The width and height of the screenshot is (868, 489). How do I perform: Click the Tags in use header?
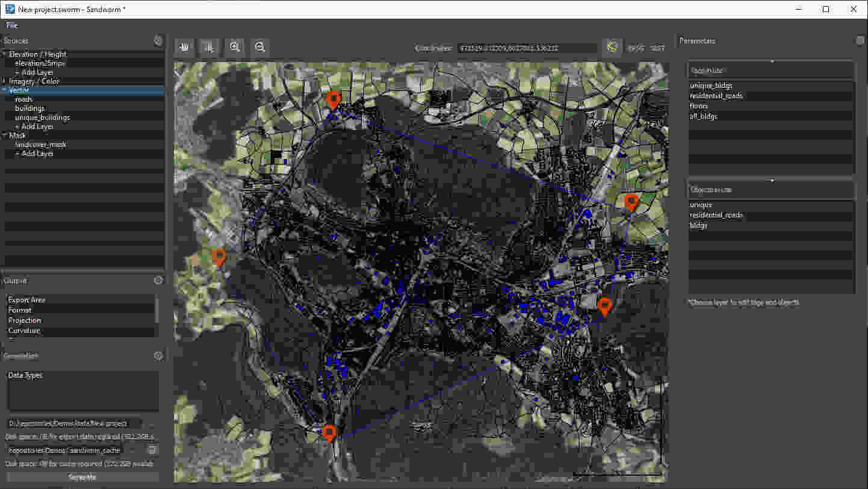pos(772,70)
